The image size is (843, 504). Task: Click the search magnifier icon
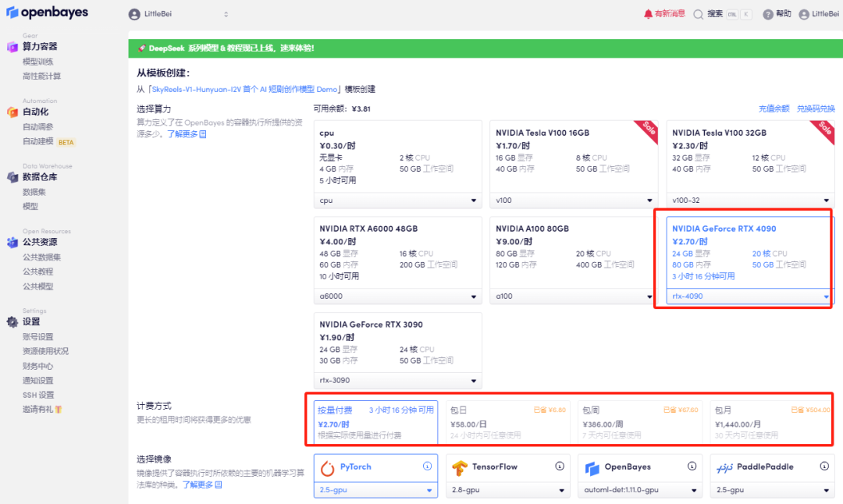[x=699, y=15]
